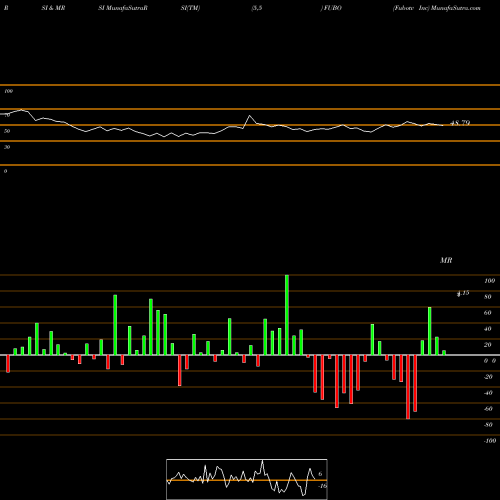
Task: Click the -80 label on the MR axis
Action: click(x=488, y=425)
